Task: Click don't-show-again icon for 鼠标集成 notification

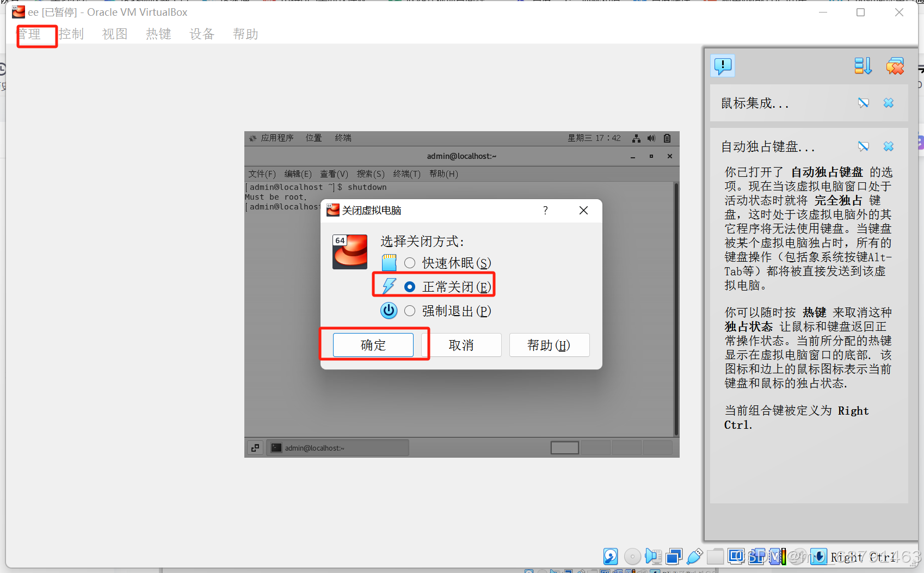Action: tap(864, 103)
